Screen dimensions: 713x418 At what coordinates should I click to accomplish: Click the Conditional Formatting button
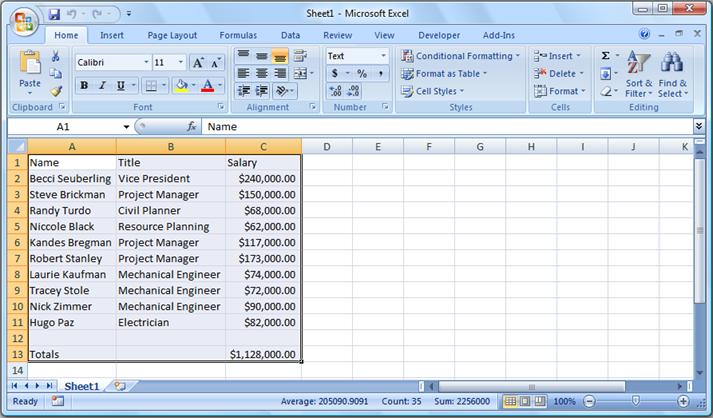(x=460, y=56)
